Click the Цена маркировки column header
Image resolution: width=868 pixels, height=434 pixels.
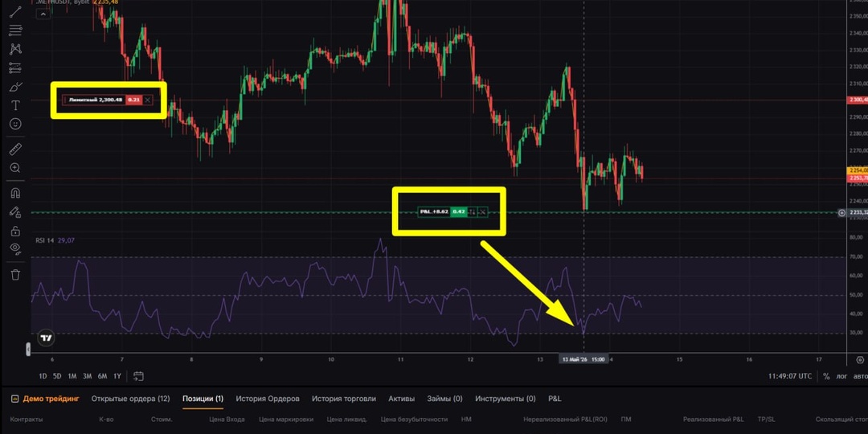pos(285,420)
